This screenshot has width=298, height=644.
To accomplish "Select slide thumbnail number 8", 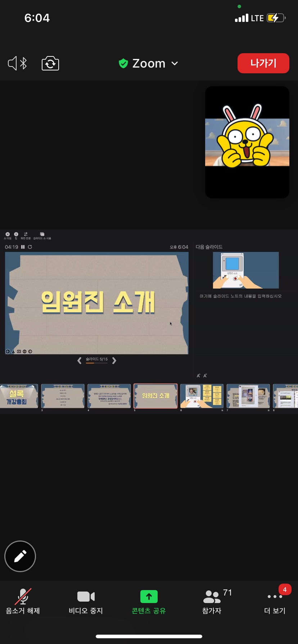I will 285,396.
